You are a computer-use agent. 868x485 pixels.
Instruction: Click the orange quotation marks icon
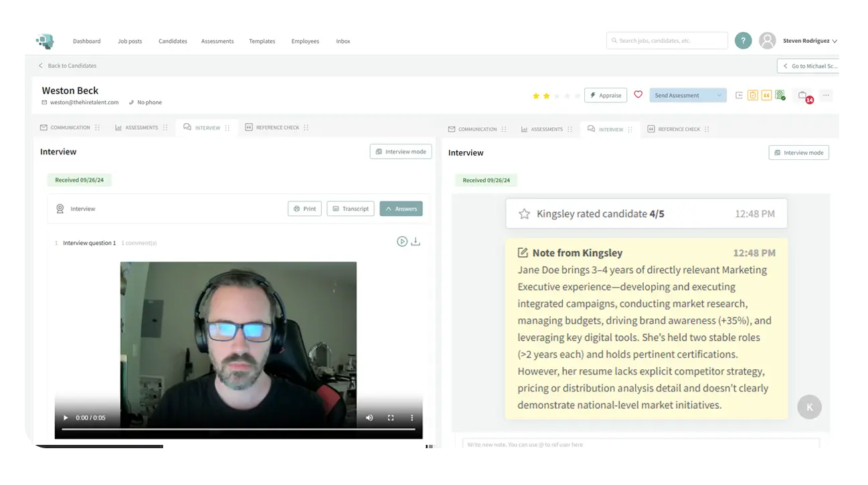pos(766,96)
